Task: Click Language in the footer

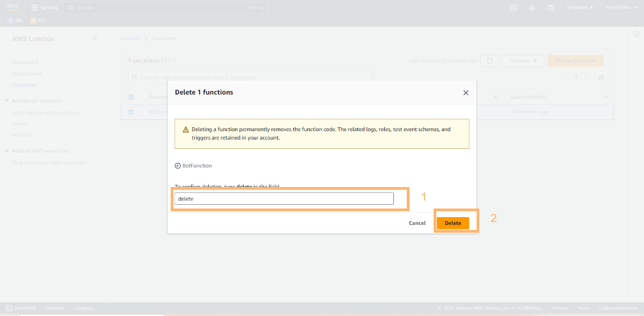Action: 84,308
